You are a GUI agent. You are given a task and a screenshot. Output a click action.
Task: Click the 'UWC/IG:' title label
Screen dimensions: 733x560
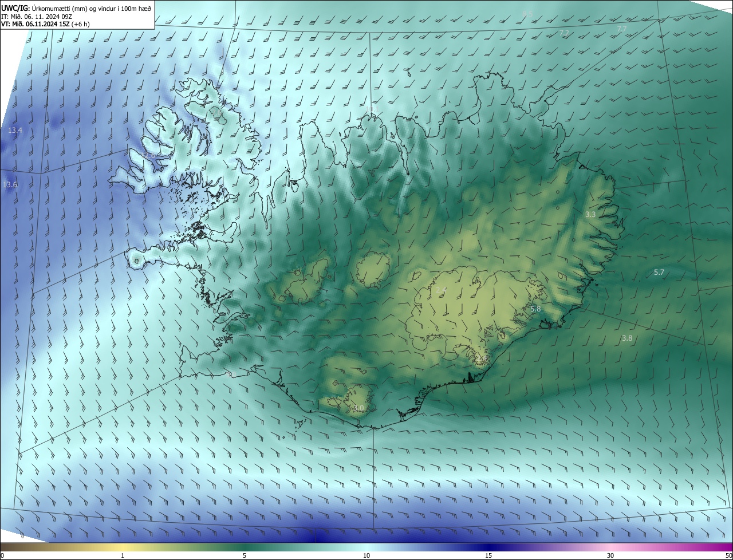point(15,8)
